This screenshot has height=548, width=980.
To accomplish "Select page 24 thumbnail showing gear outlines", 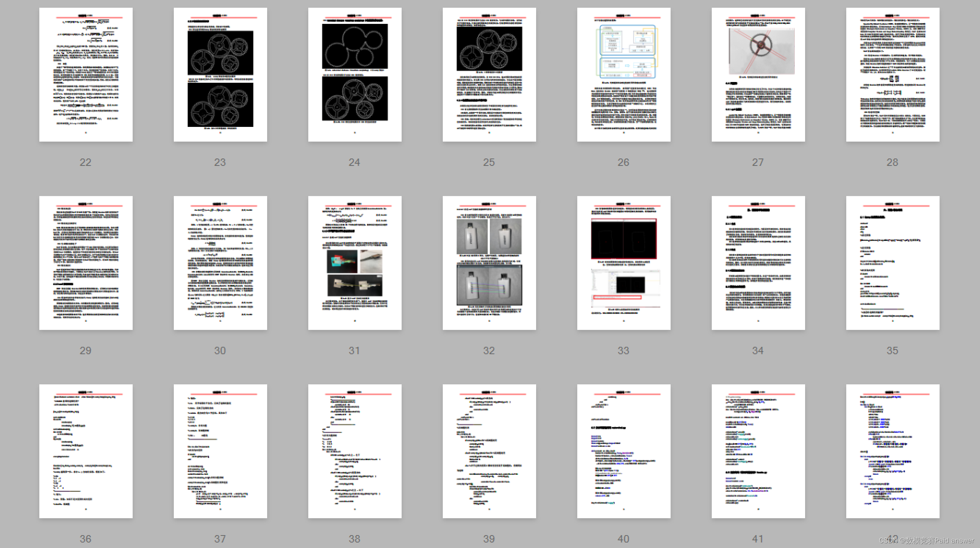I will tap(355, 75).
